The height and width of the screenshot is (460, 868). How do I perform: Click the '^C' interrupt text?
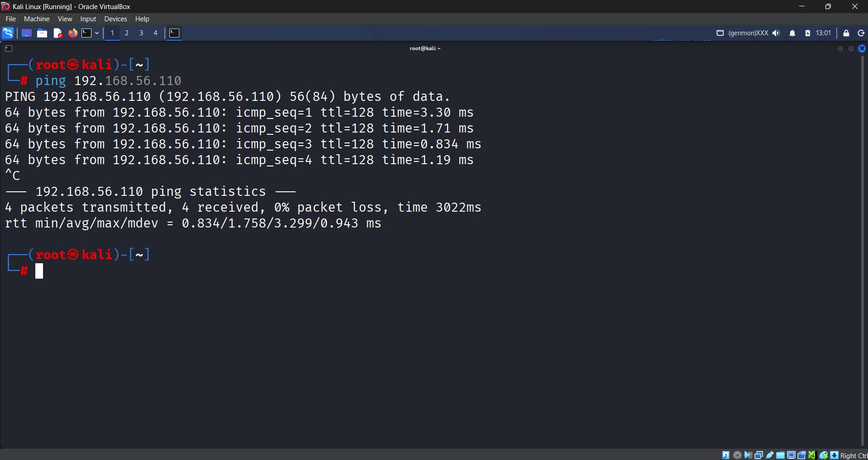tap(13, 175)
